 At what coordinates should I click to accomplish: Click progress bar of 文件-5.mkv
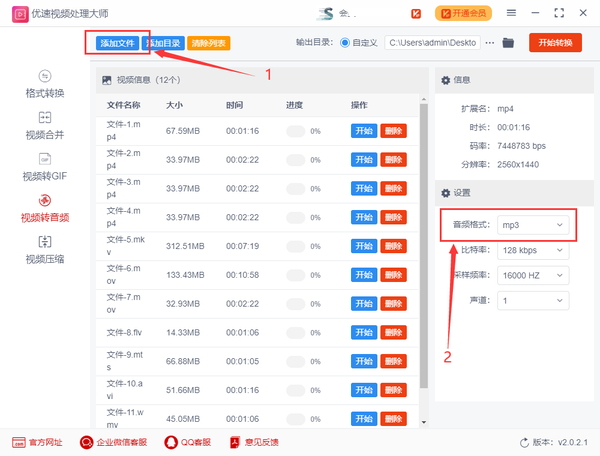[x=295, y=246]
